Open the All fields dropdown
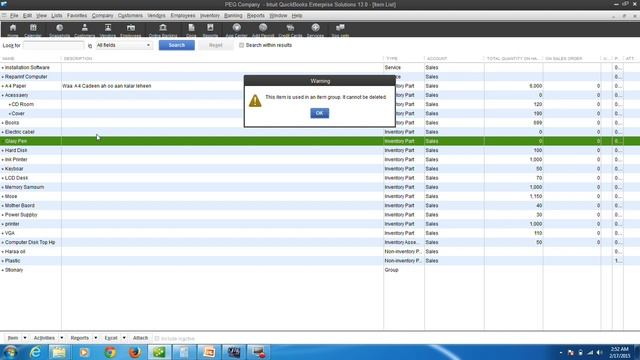Screen dimensions: 640x360 (x=124, y=45)
